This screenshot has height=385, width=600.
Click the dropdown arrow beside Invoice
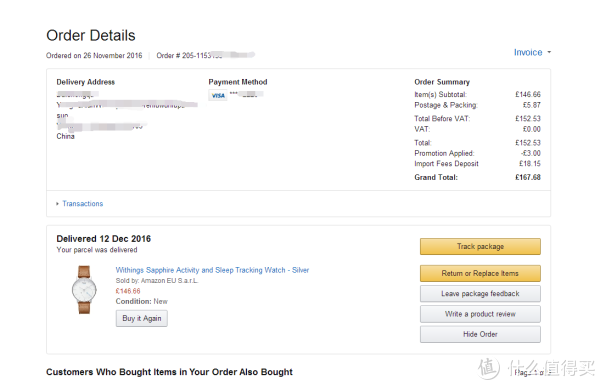(x=549, y=52)
